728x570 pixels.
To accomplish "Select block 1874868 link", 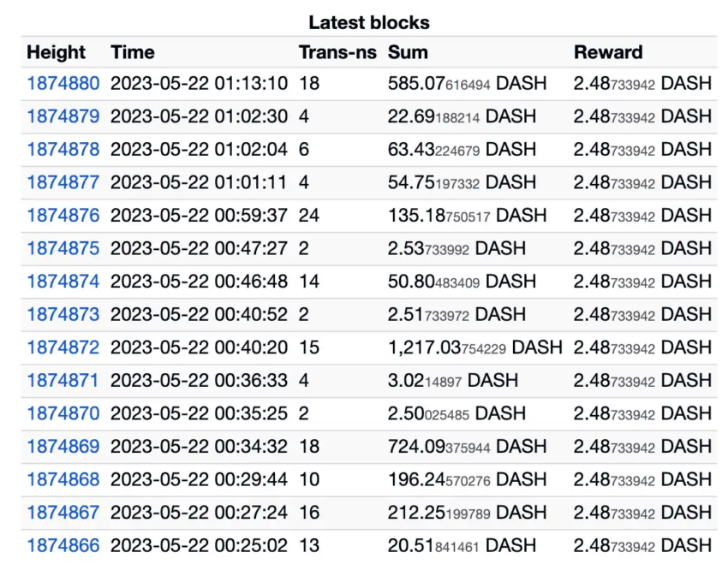I will [63, 479].
